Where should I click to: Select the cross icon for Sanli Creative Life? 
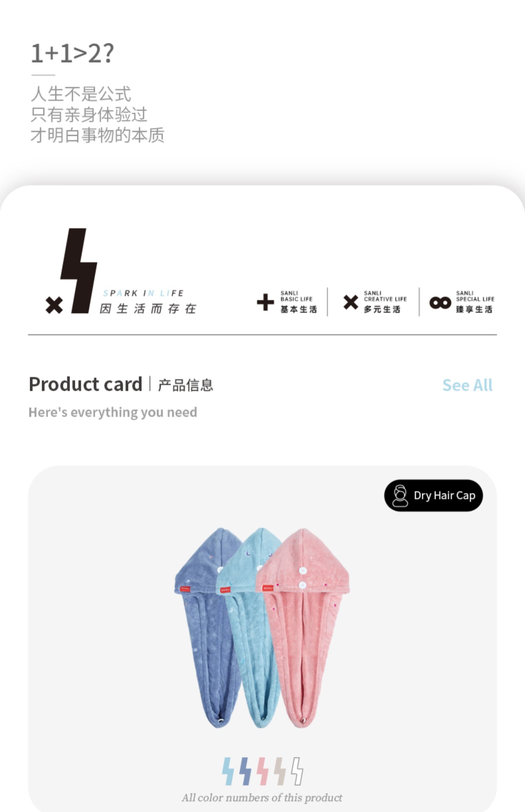tap(350, 302)
